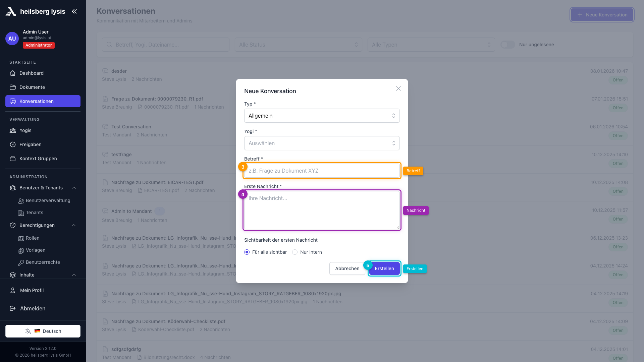Open the Yogi Auswählen dropdown
The height and width of the screenshot is (362, 644).
point(322,143)
